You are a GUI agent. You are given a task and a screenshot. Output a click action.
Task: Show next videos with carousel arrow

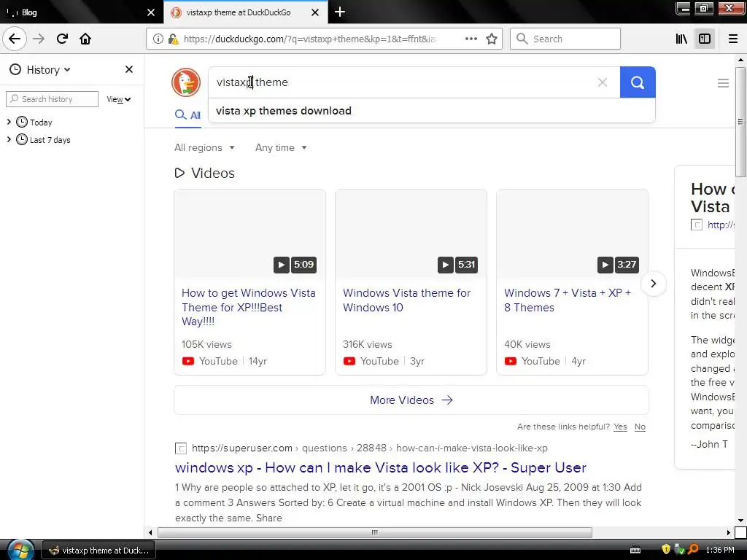[653, 284]
